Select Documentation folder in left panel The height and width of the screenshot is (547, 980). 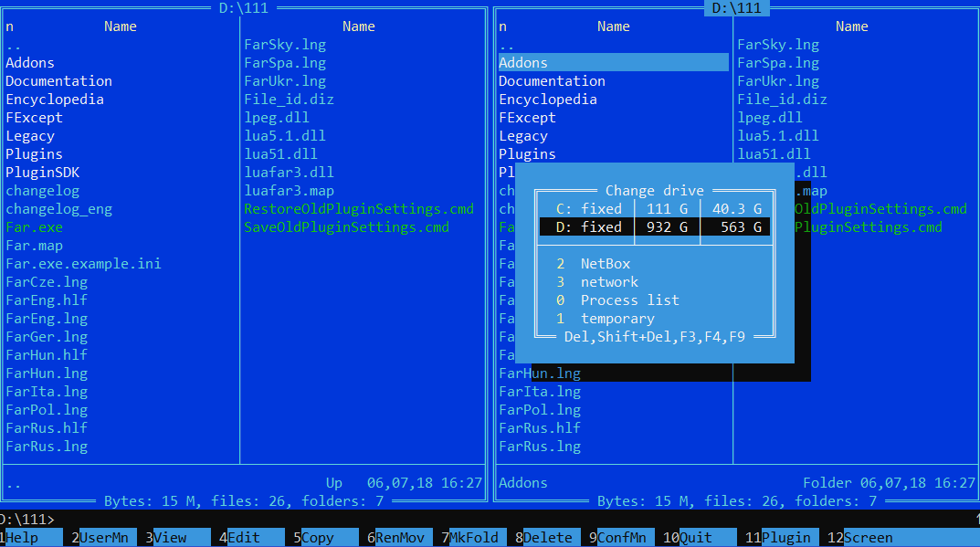click(x=58, y=81)
